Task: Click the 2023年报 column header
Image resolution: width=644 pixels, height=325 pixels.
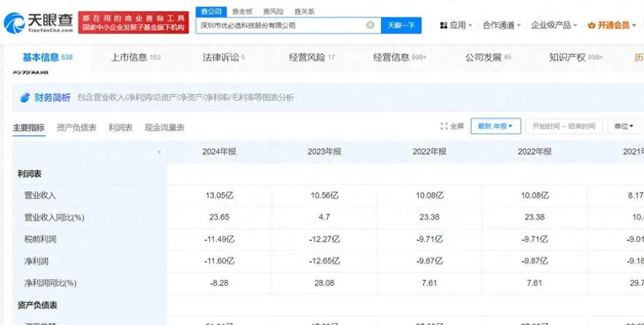Action: click(324, 151)
